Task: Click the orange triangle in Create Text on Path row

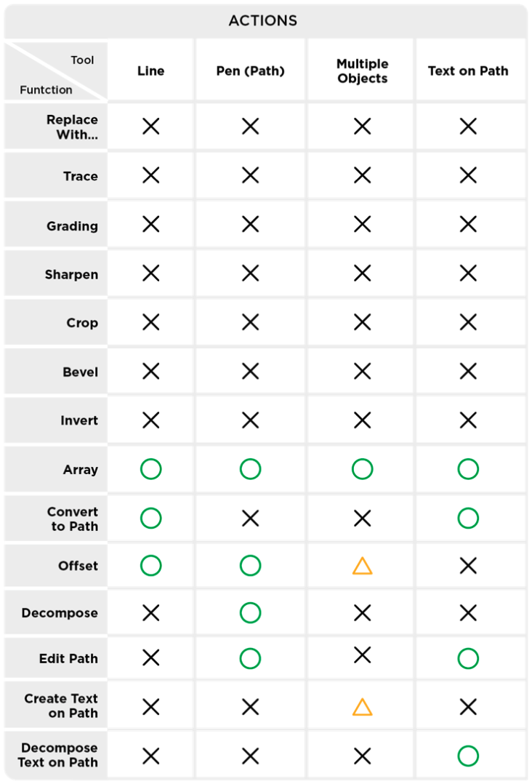Action: click(362, 707)
